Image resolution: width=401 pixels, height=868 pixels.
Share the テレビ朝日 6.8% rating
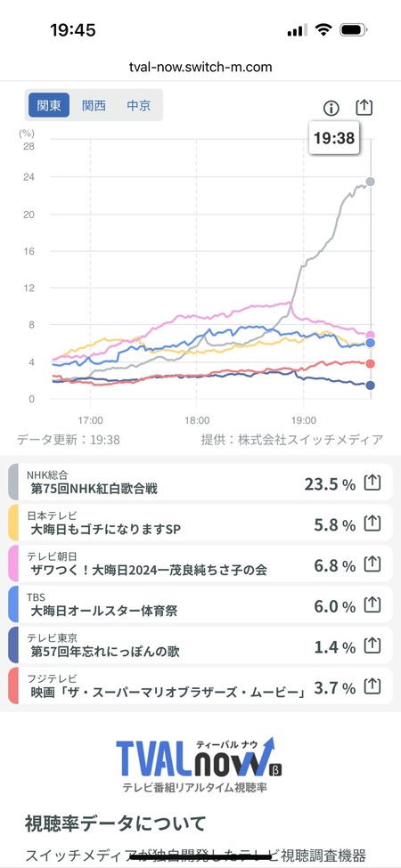(372, 564)
